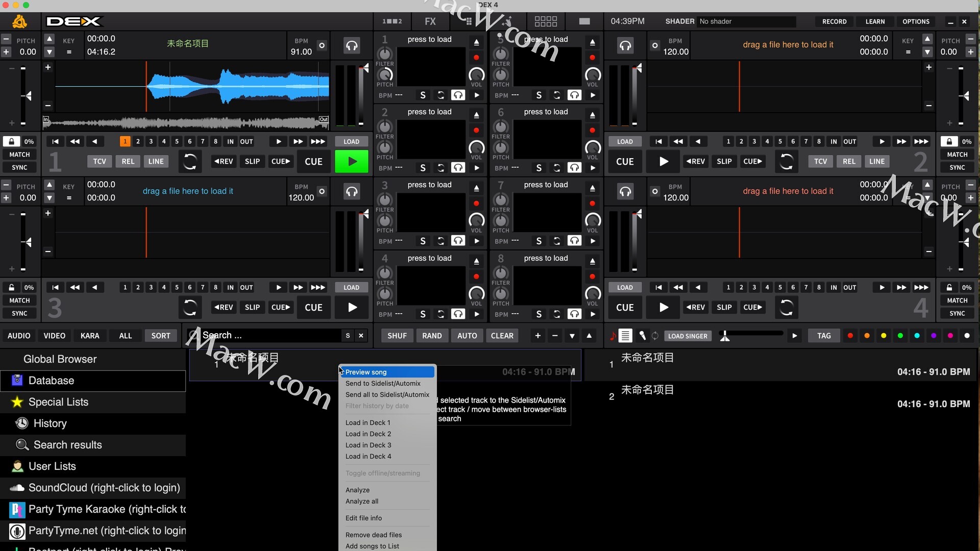Select the red tag color dot

pyautogui.click(x=850, y=336)
